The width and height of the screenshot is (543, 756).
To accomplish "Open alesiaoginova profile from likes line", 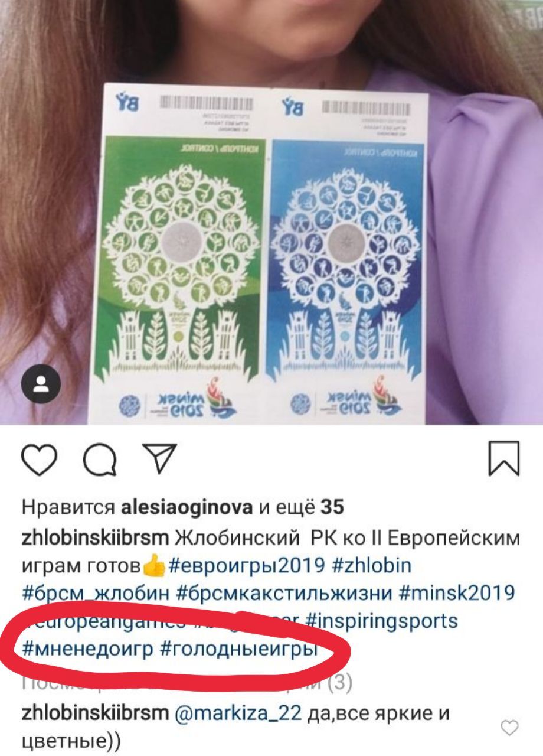I will pos(187,507).
